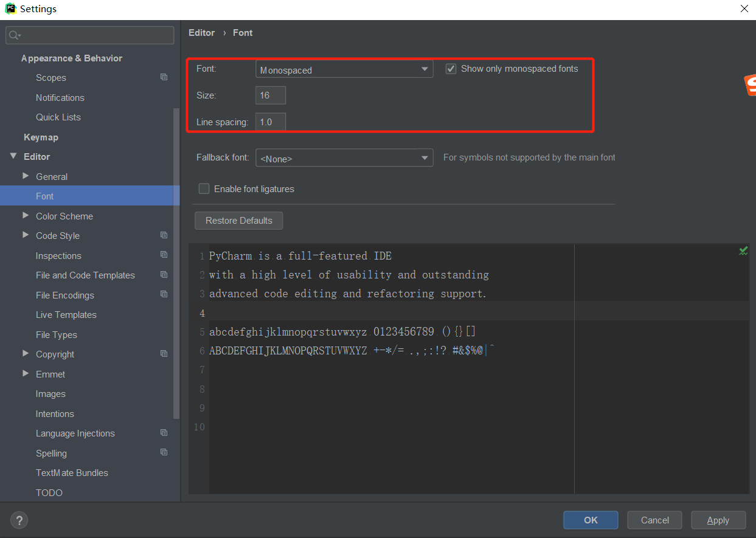Click the OK button
Image resolution: width=756 pixels, height=538 pixels.
coord(591,520)
